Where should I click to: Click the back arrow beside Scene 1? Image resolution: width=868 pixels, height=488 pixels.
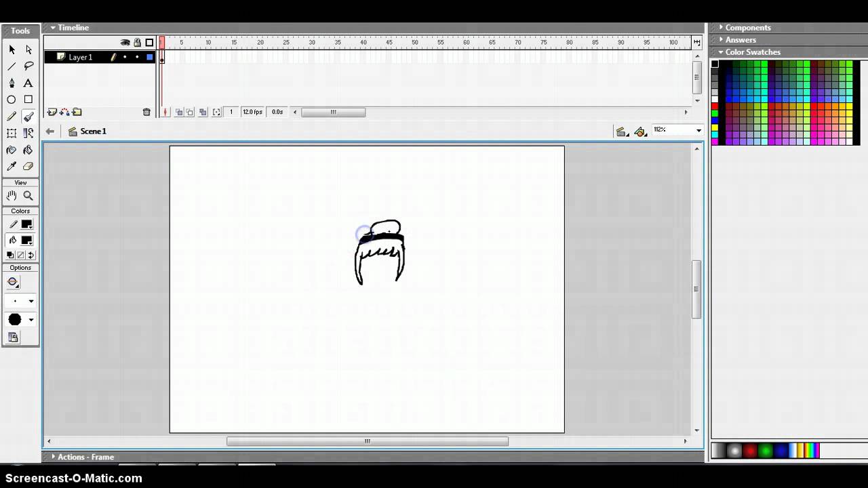click(x=50, y=131)
